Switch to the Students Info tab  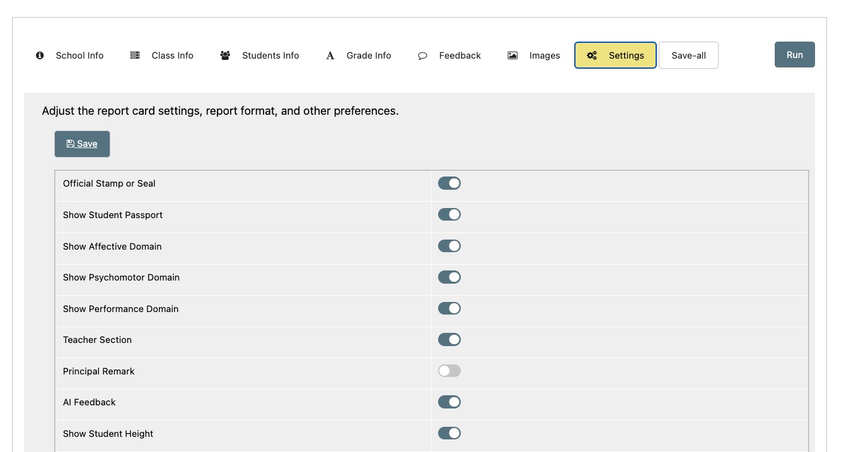270,55
